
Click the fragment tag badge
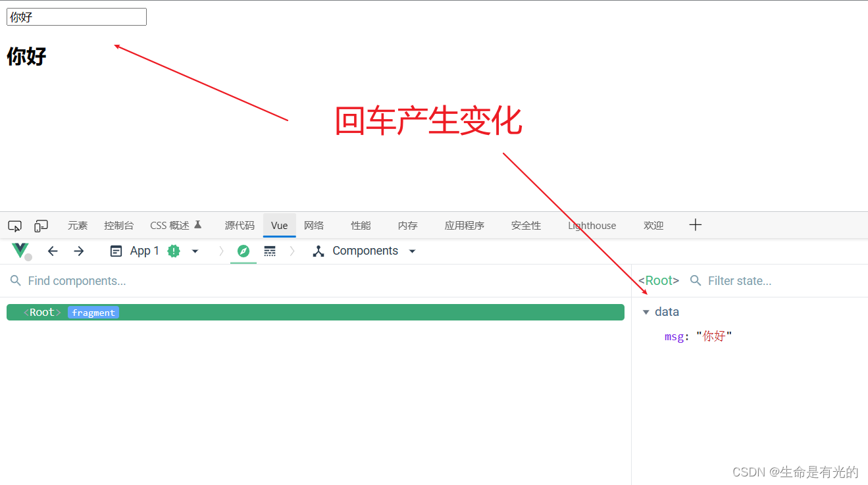[x=93, y=313]
